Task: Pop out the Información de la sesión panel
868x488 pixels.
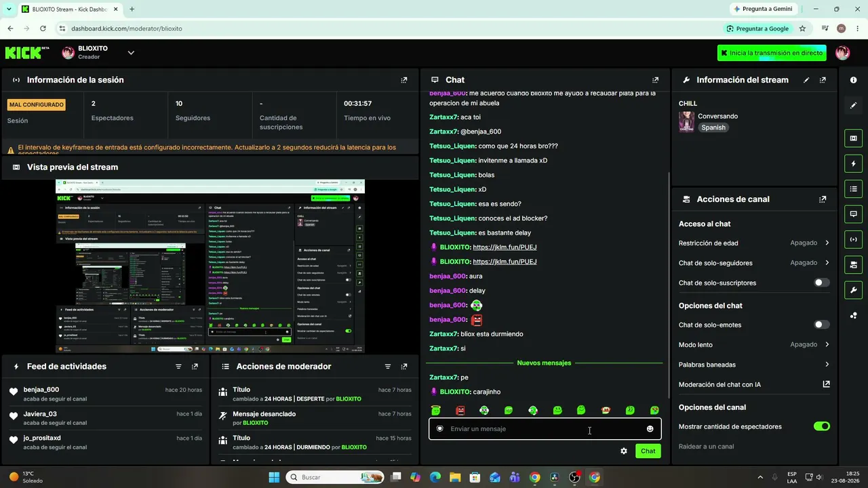Action: (x=404, y=80)
